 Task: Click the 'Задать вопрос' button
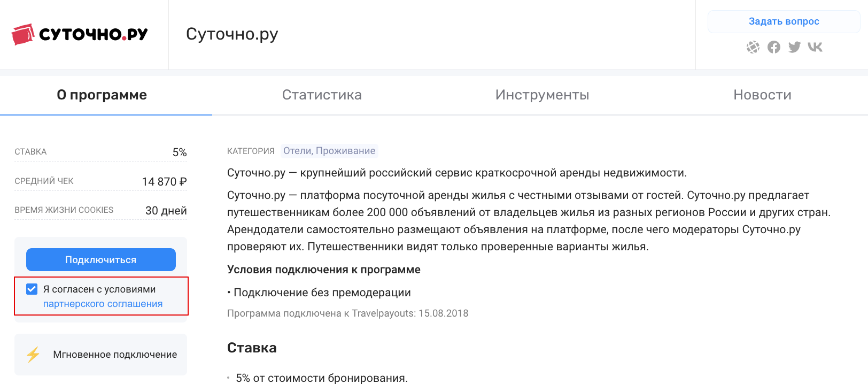pos(784,21)
